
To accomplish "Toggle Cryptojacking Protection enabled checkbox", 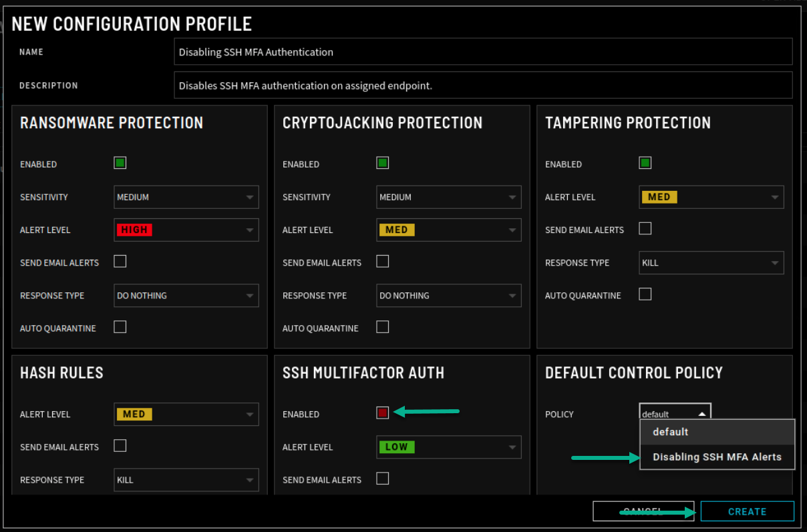I will coord(383,163).
